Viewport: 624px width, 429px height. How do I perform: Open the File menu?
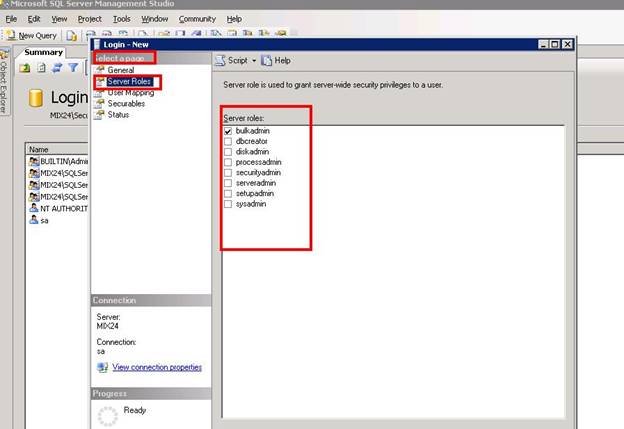pyautogui.click(x=11, y=19)
